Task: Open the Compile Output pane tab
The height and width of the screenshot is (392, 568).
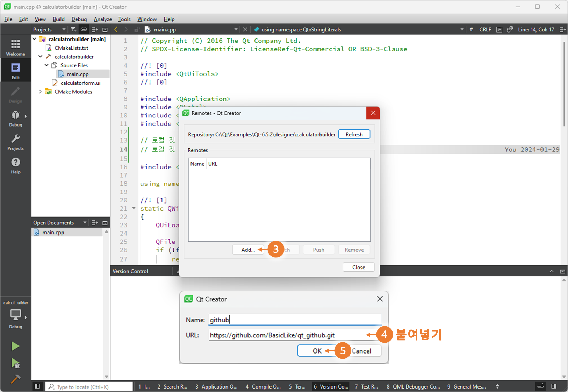Action: click(263, 386)
